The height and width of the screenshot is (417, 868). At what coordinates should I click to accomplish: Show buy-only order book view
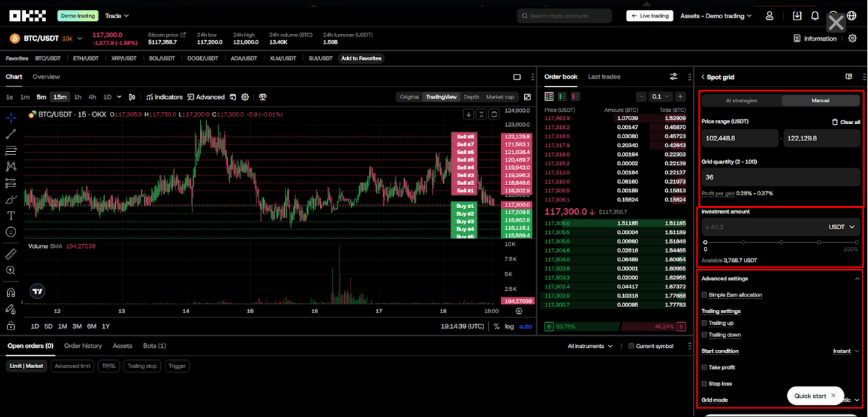click(562, 97)
